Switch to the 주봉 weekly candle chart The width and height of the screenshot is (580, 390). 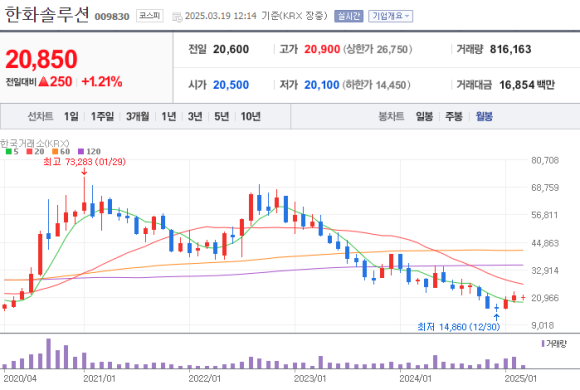[x=453, y=117]
